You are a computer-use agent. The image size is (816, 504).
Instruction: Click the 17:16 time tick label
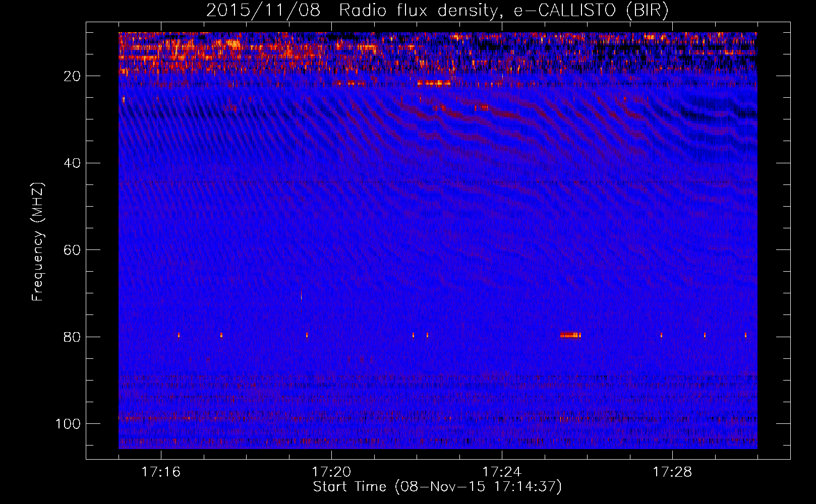(161, 472)
